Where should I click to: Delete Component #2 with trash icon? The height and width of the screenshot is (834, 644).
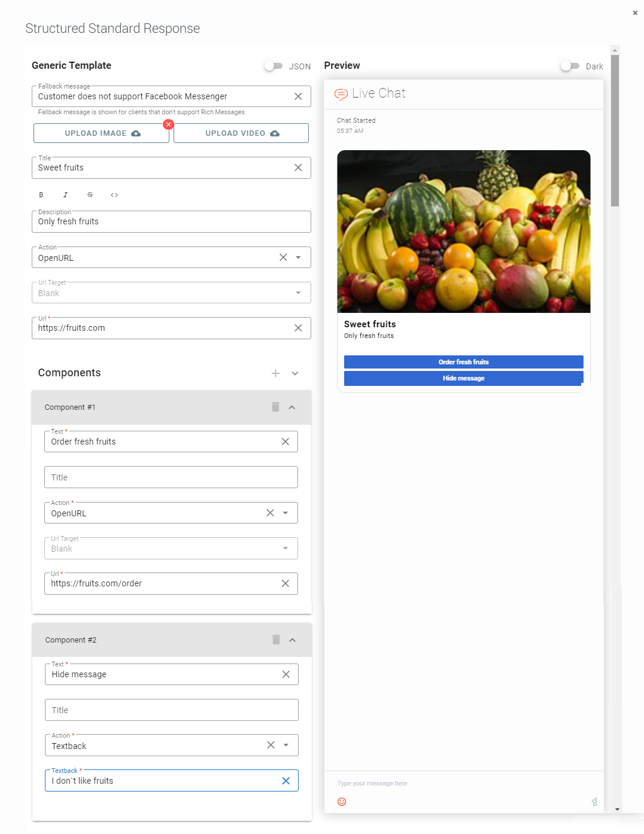(x=276, y=640)
